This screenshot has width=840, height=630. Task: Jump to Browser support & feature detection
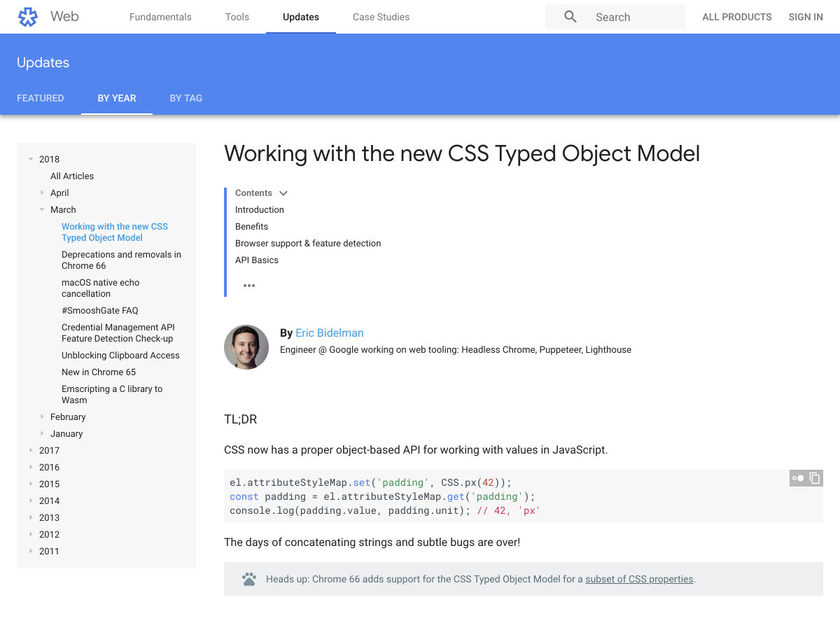[308, 243]
